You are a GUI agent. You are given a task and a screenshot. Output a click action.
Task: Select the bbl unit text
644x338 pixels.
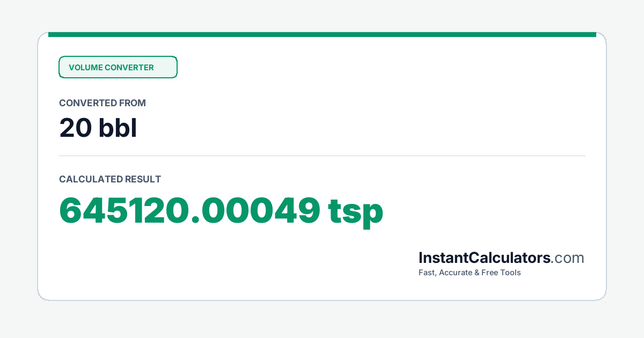(118, 128)
